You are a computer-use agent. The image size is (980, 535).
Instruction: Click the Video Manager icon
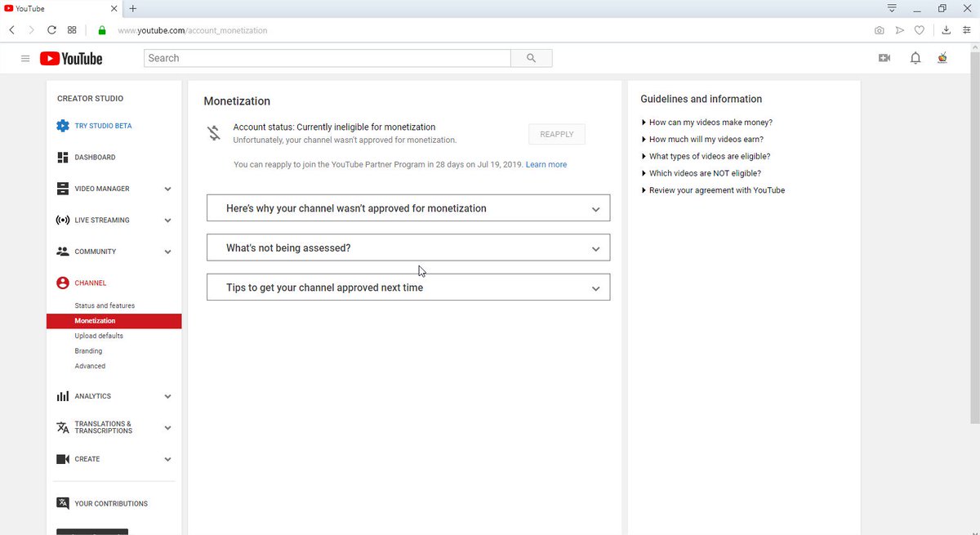(63, 189)
